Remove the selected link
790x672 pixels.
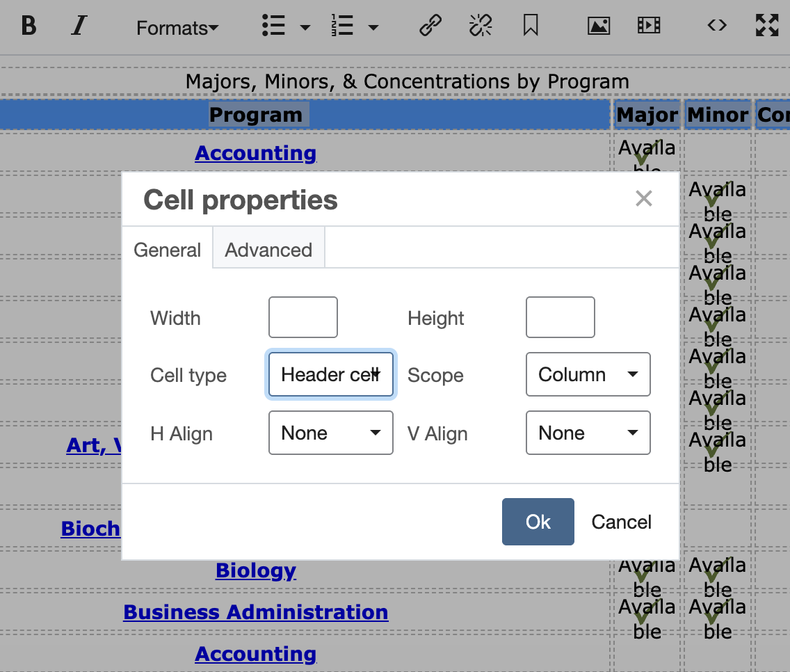(x=480, y=26)
